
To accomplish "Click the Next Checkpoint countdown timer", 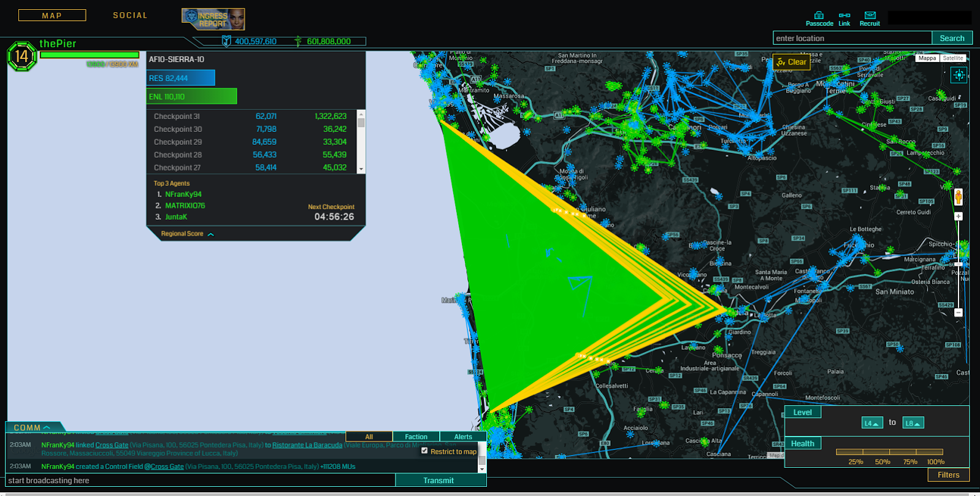I will point(334,217).
